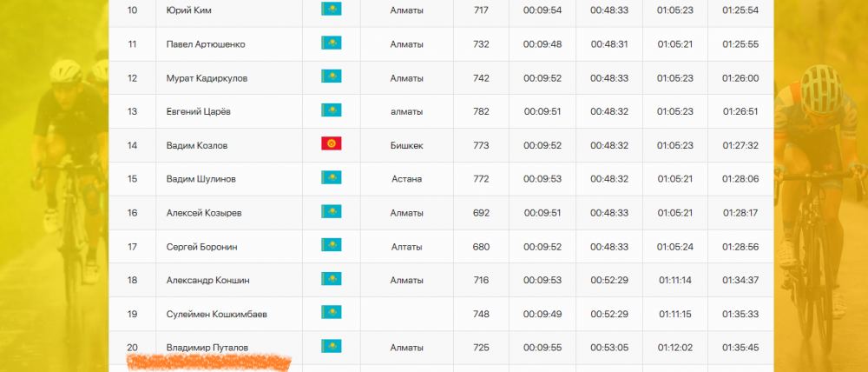Click the flag in Александр Коншин's row
The image size is (868, 372).
tap(331, 280)
